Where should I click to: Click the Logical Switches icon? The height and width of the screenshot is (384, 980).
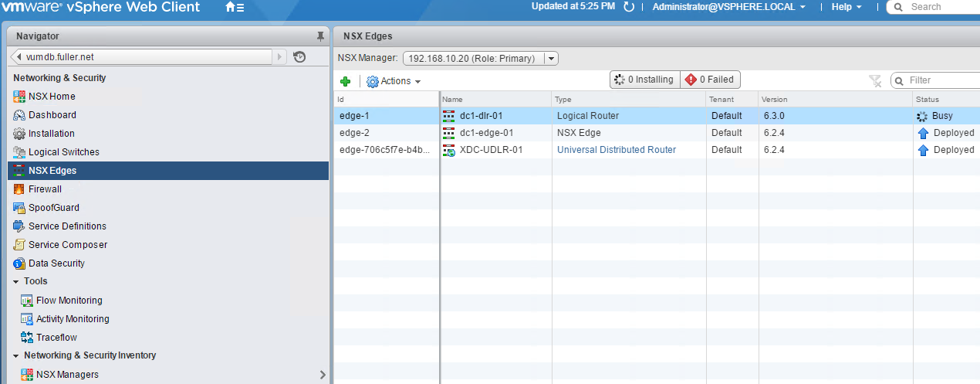click(x=19, y=152)
